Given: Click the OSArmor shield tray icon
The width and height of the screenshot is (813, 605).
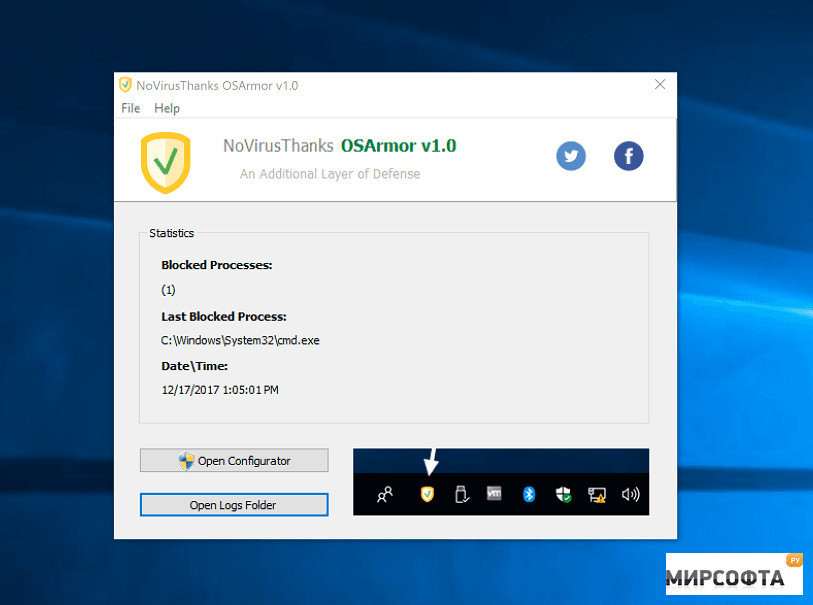Looking at the screenshot, I should tap(427, 494).
